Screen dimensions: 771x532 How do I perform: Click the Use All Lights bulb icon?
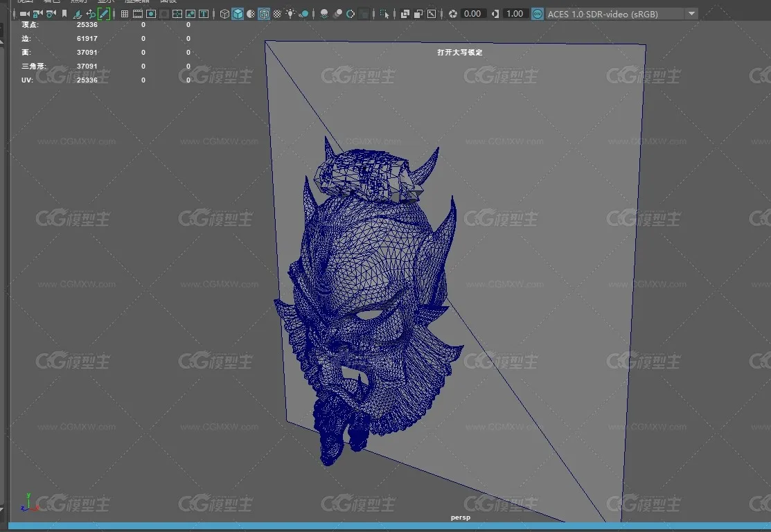pos(291,13)
